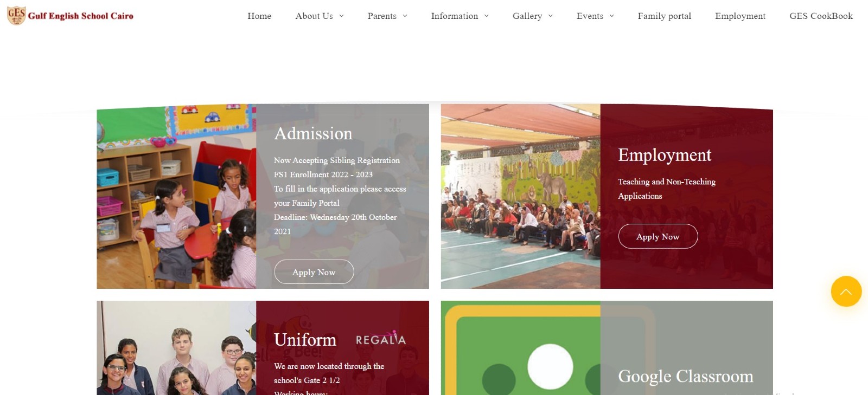Expand the Parents menu chevron
This screenshot has width=868, height=395.
pos(405,16)
